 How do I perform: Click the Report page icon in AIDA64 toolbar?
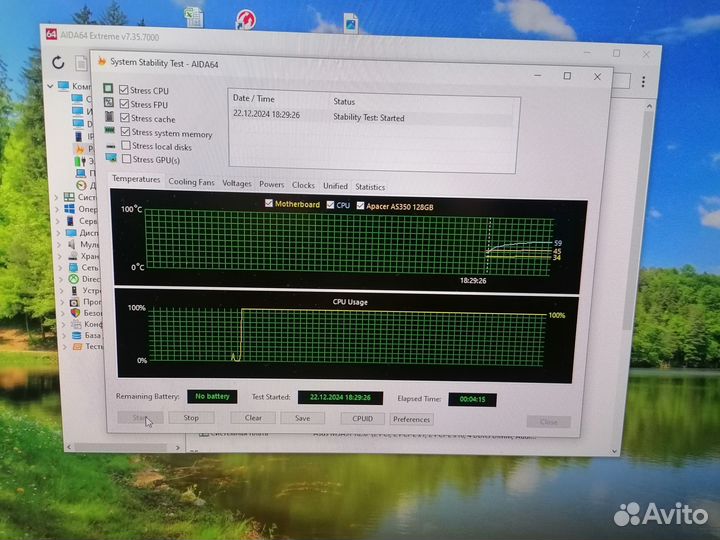pyautogui.click(x=81, y=63)
